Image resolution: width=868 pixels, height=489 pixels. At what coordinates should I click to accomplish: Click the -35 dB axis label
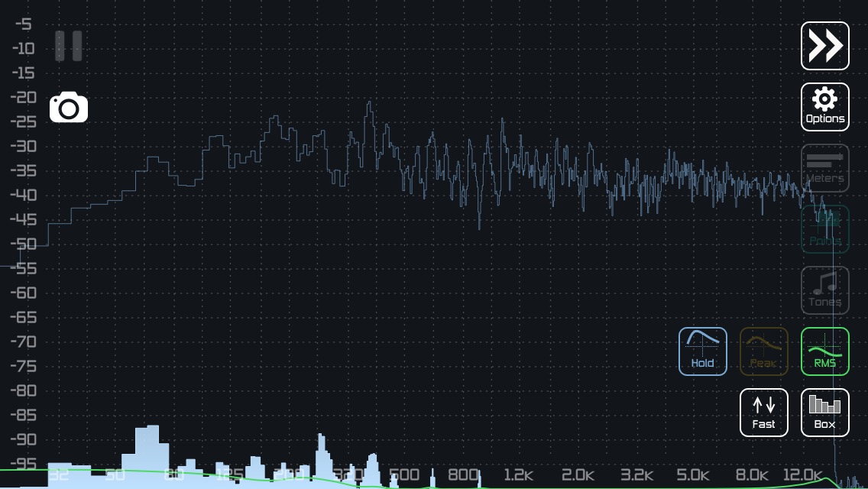click(x=23, y=170)
